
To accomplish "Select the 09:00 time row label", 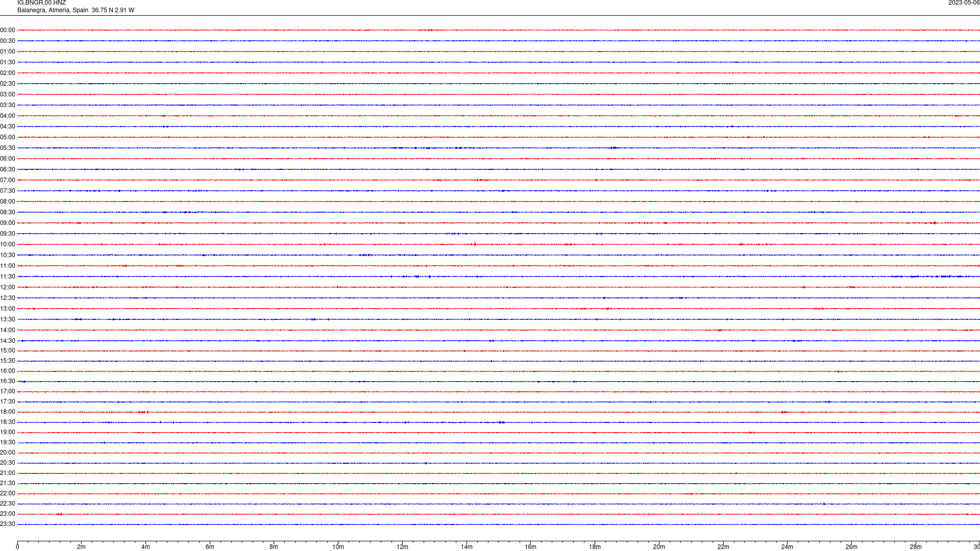I will (x=8, y=223).
